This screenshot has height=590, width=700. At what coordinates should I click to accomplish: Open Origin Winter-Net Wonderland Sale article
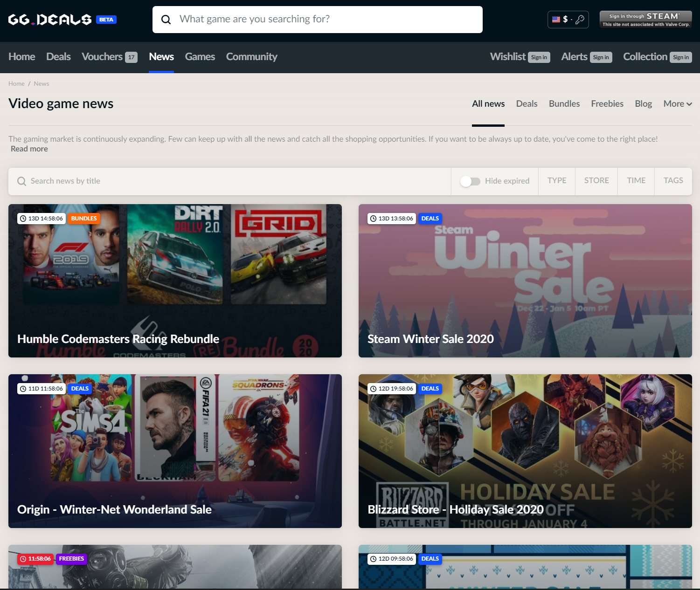(x=175, y=451)
